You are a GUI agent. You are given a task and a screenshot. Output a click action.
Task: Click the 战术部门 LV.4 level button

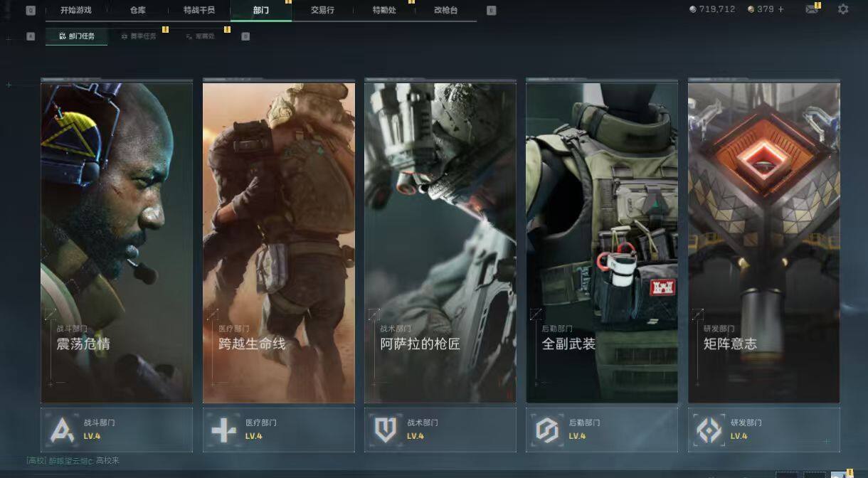pyautogui.click(x=440, y=430)
